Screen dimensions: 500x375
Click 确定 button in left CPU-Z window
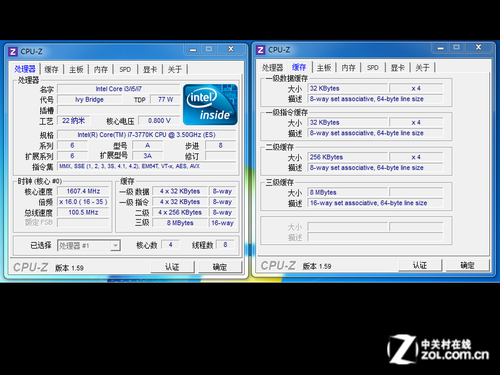tap(220, 267)
